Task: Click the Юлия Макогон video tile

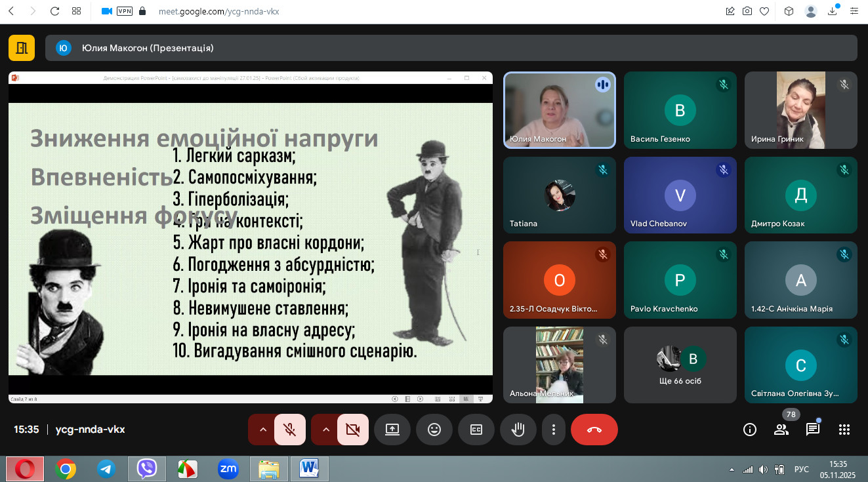Action: [559, 110]
